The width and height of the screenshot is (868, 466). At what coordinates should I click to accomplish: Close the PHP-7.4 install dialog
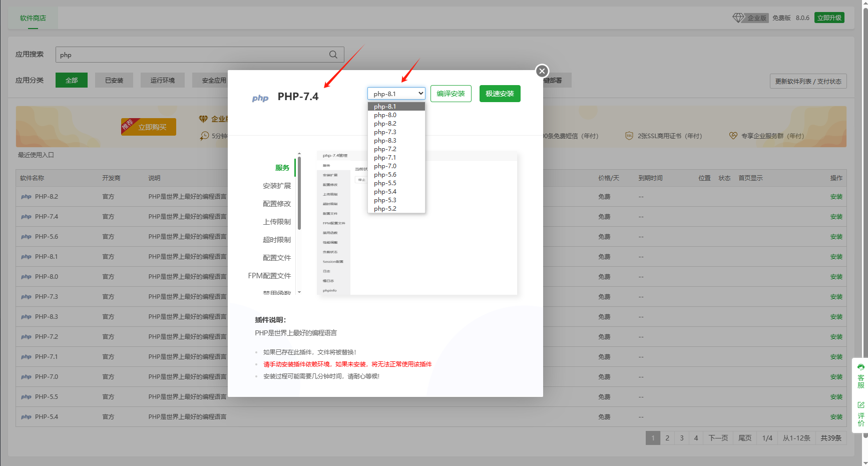tap(542, 71)
